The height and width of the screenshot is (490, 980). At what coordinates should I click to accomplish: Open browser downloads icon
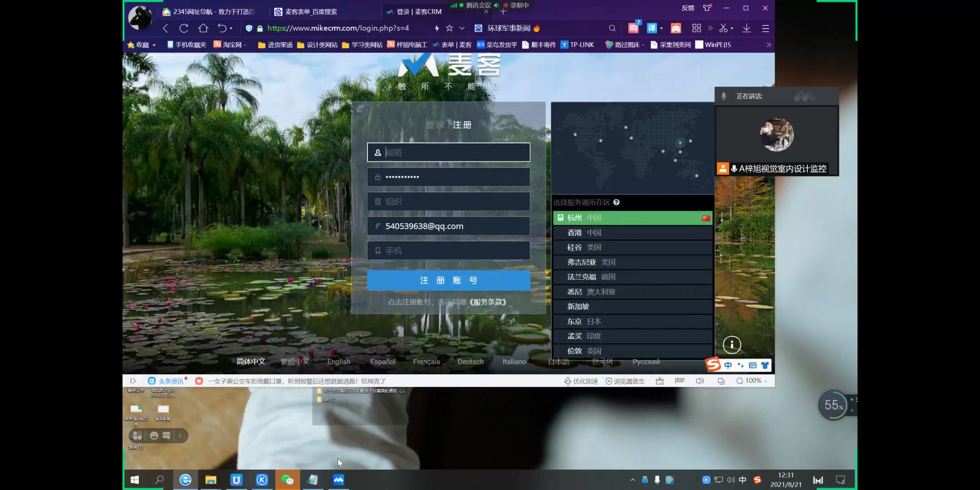(x=746, y=28)
